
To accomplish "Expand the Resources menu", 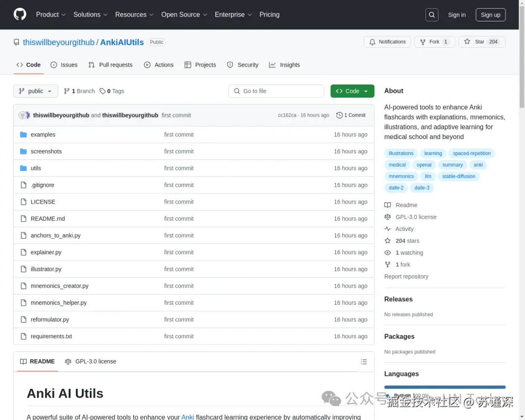I will click(x=134, y=15).
